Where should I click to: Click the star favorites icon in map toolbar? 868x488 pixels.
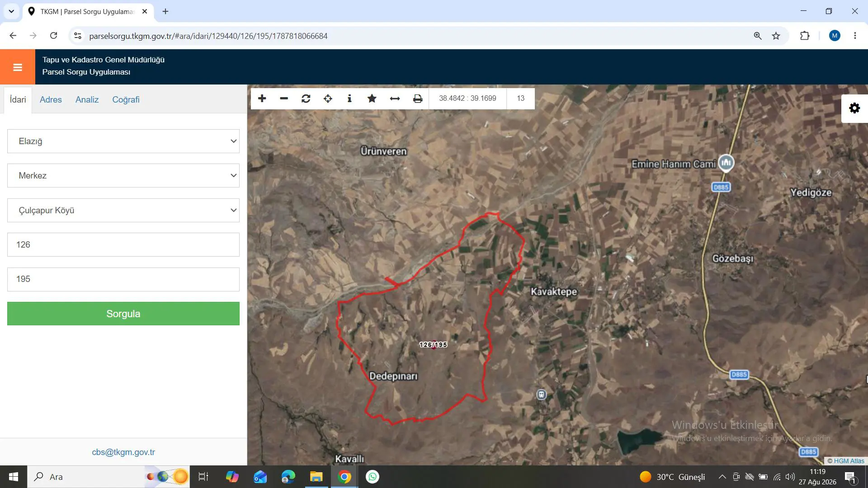click(372, 99)
